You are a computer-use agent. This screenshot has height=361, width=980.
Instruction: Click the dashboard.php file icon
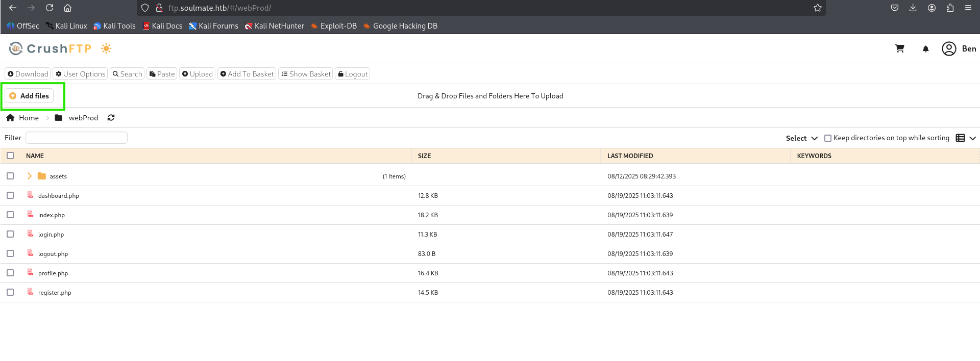point(30,195)
